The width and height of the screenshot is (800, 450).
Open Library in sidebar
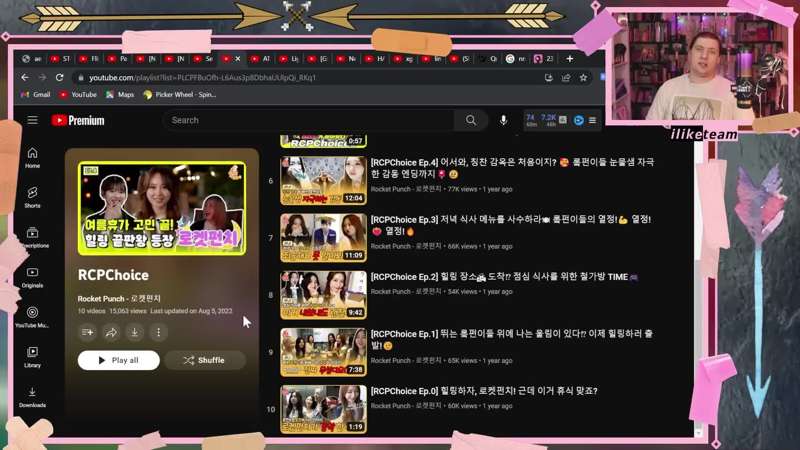[32, 357]
